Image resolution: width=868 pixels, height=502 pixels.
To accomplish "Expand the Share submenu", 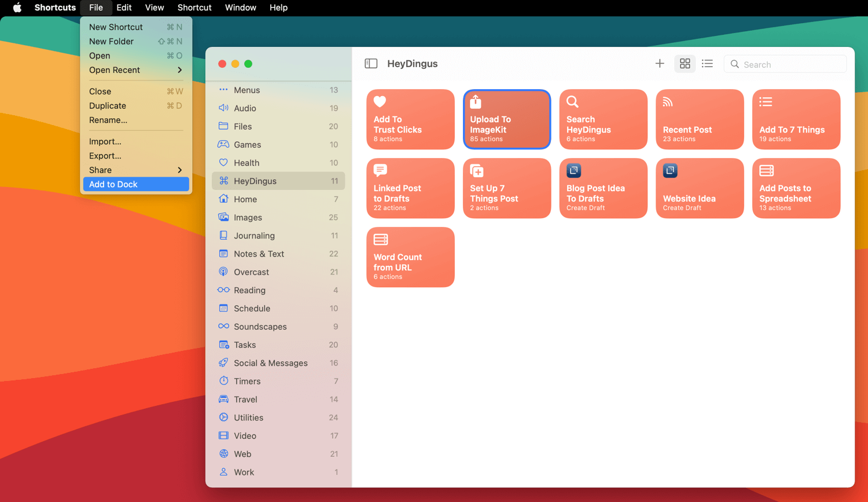I will tap(135, 170).
